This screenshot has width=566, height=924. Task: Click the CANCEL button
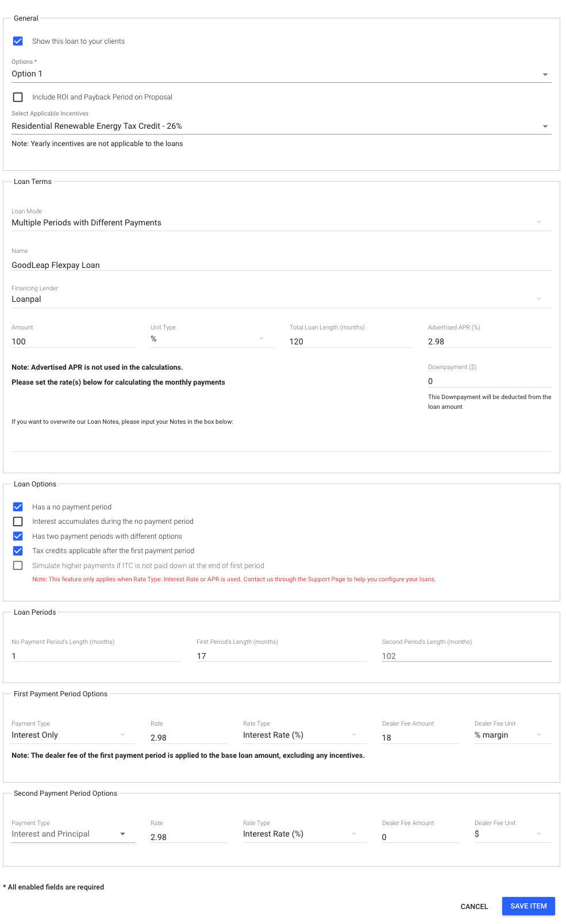click(x=473, y=906)
